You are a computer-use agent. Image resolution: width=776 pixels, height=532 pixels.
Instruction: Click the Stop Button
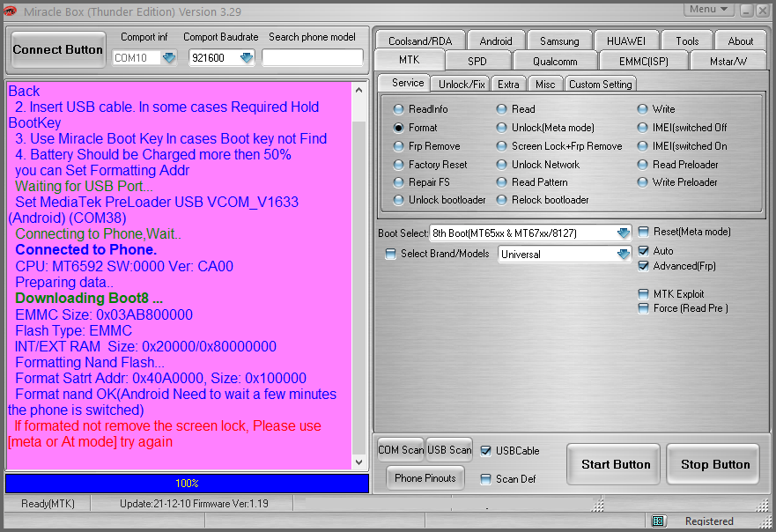pyautogui.click(x=715, y=464)
